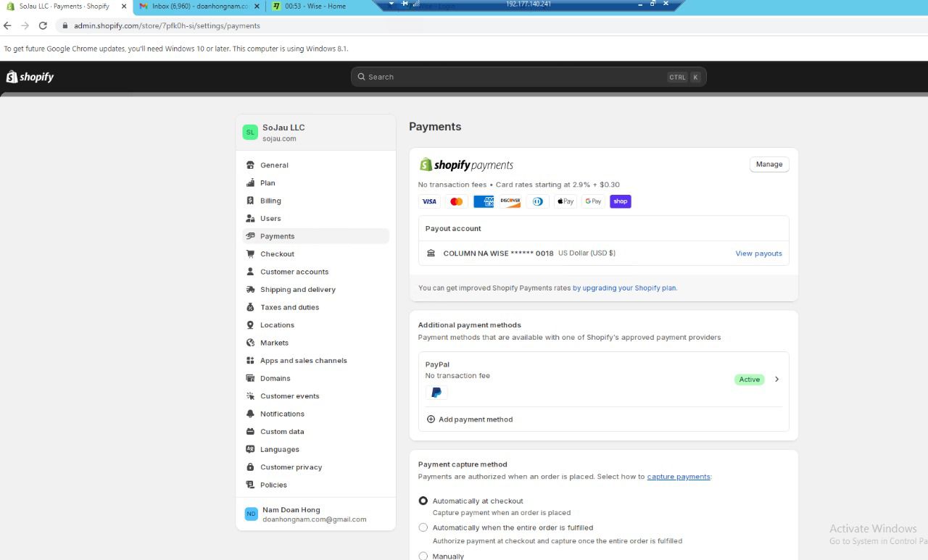The width and height of the screenshot is (928, 560).
Task: Click the browser back arrow
Action: tap(7, 25)
